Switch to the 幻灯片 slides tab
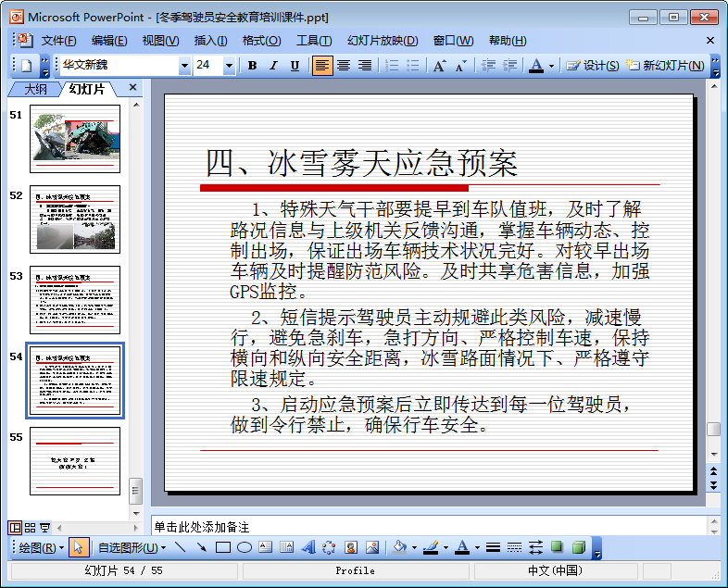The height and width of the screenshot is (588, 728). (87, 89)
